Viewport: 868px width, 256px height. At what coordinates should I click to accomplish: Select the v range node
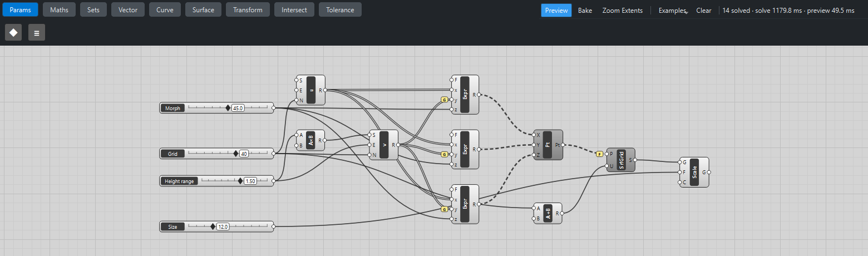383,145
